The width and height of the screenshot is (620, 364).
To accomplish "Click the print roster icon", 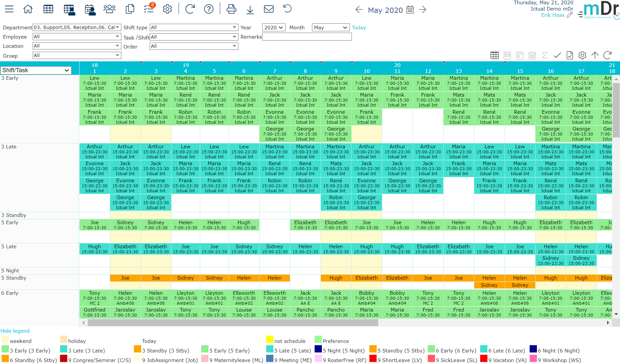I will [x=231, y=9].
